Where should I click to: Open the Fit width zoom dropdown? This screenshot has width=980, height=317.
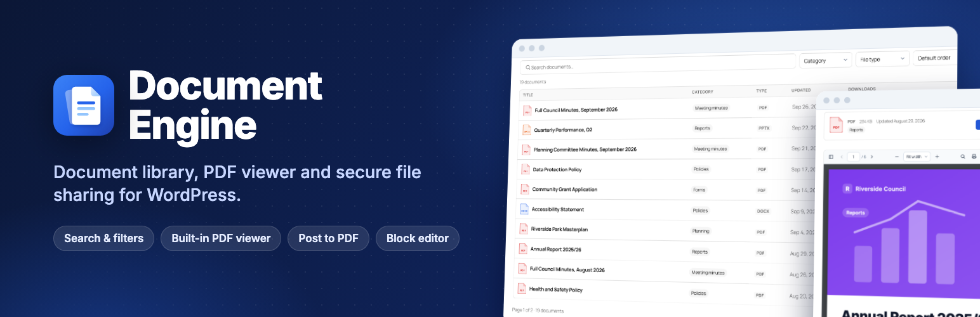pos(917,156)
